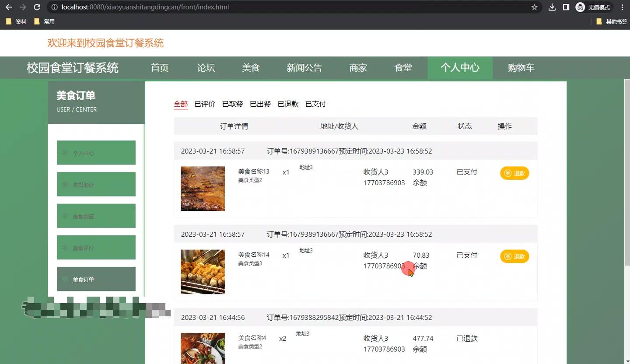Click the 美食名称13 grilled skewers thumbnail

[203, 189]
